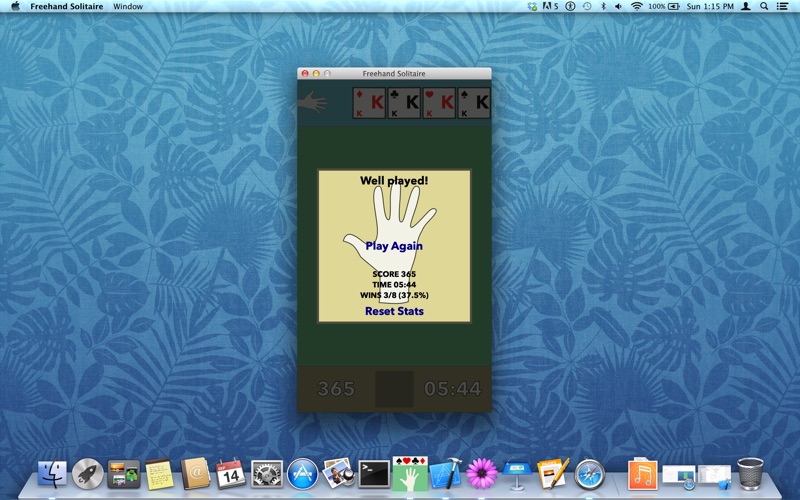Click the pointing hand icon beside the cards
800x500 pixels.
(314, 101)
